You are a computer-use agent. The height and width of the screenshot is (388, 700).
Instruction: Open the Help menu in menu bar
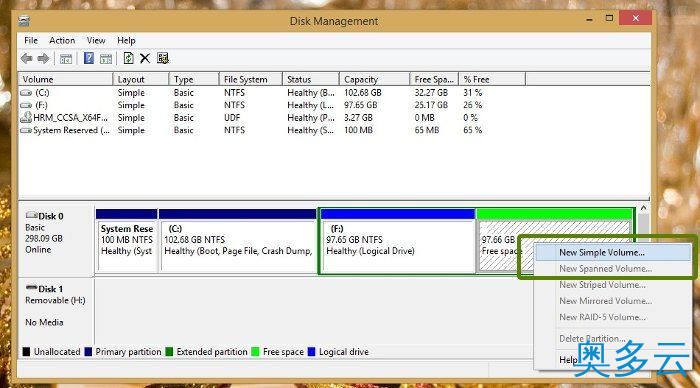(x=126, y=40)
